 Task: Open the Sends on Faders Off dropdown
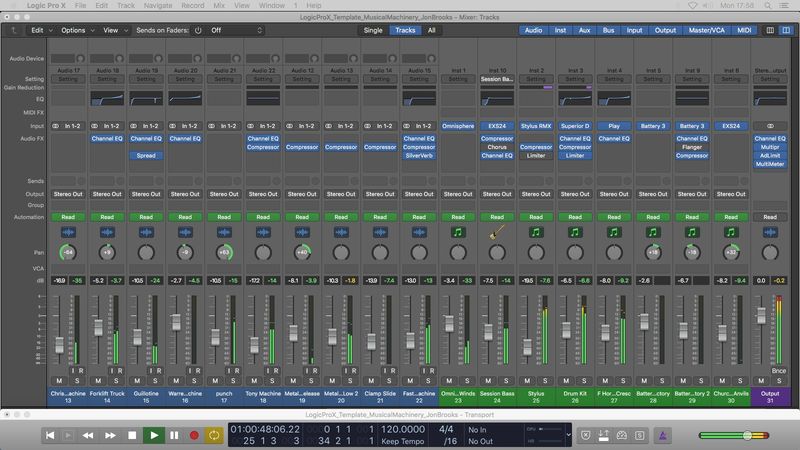pyautogui.click(x=236, y=30)
